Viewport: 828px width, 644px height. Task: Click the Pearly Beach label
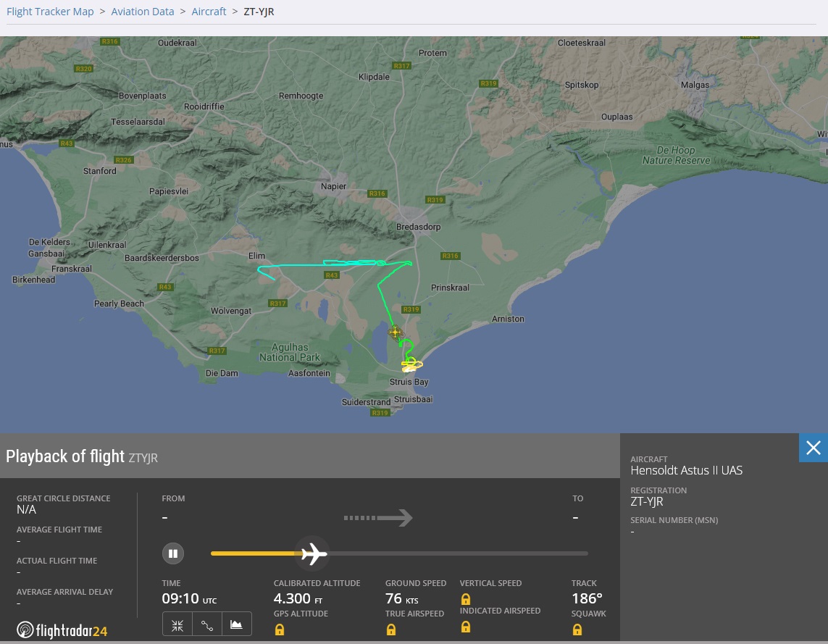[x=119, y=304]
